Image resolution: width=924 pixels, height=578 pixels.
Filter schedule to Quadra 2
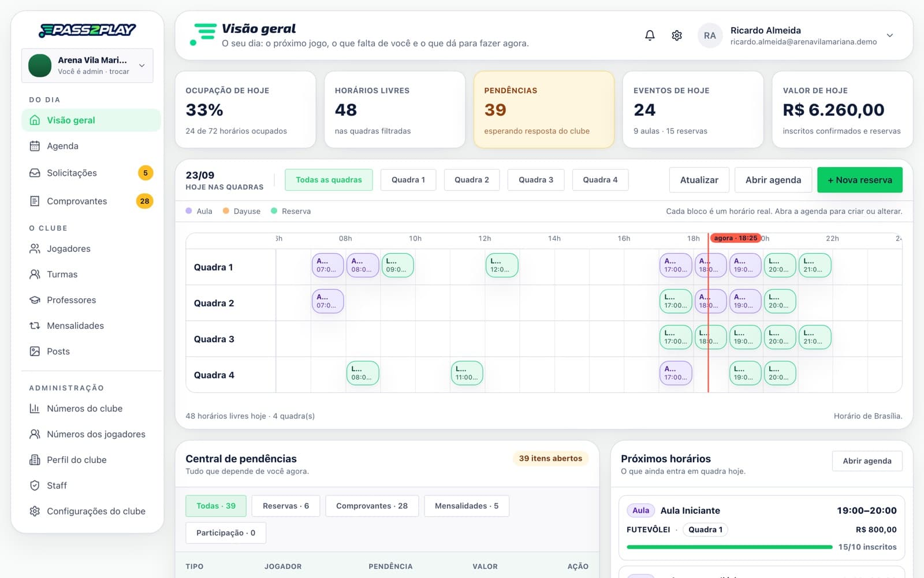pos(472,180)
